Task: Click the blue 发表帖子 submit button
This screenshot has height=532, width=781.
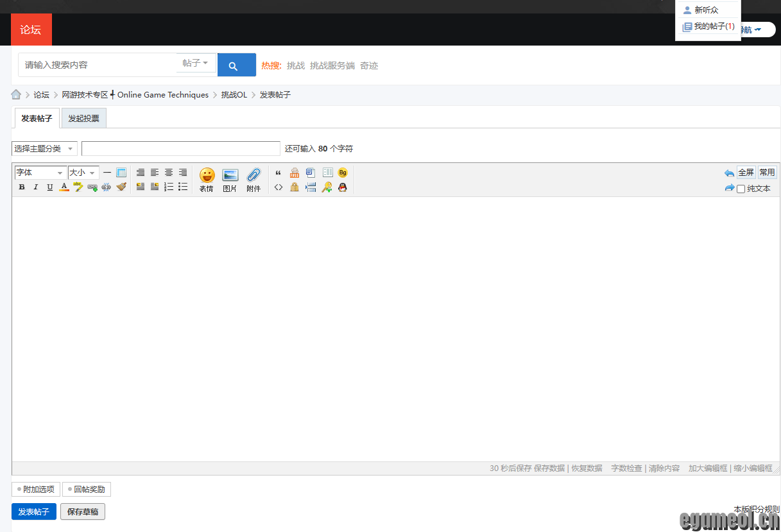Action: tap(34, 511)
